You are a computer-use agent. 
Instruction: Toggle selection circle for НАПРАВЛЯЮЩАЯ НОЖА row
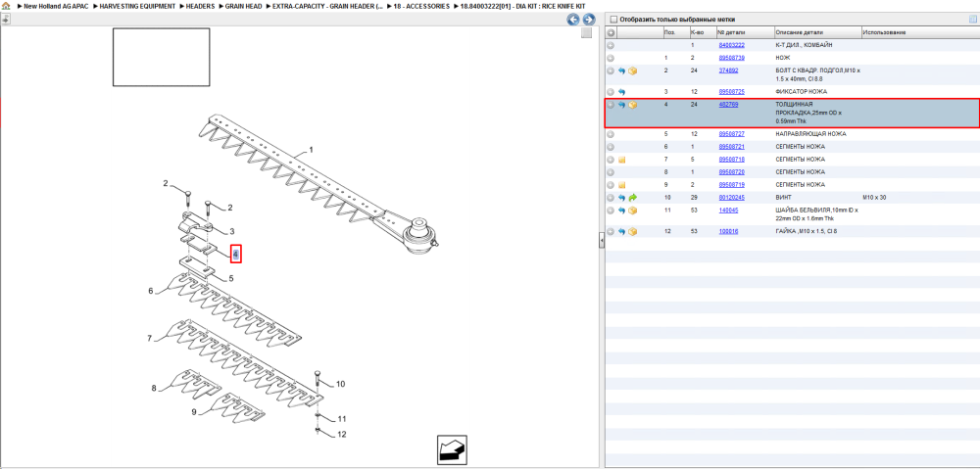611,134
